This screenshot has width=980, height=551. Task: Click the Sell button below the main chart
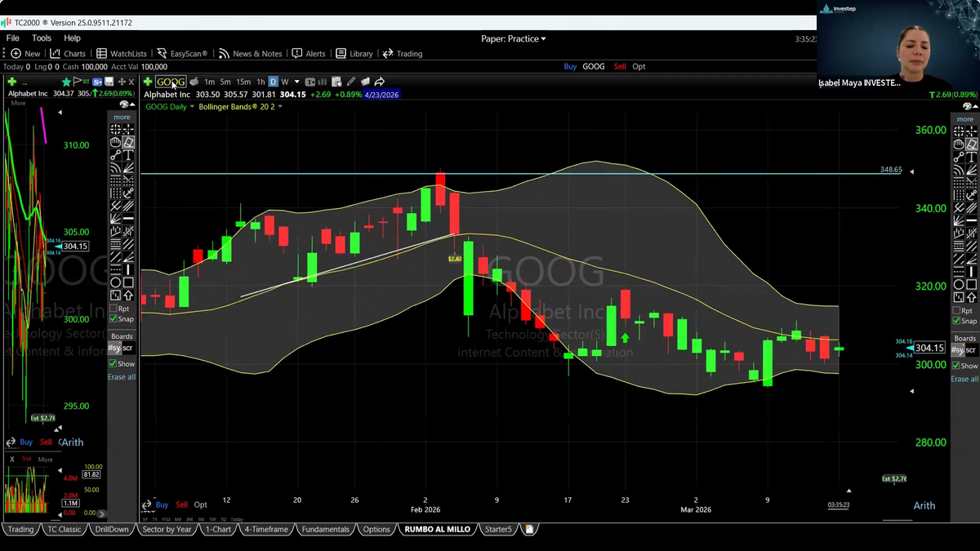(181, 504)
